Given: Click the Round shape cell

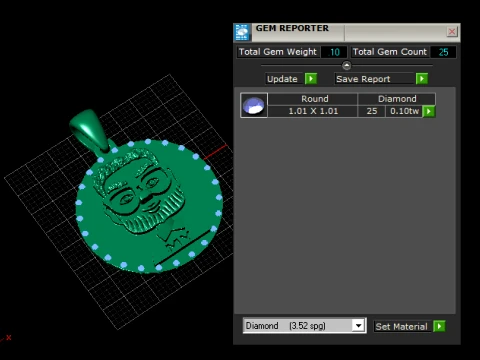Looking at the screenshot, I should point(314,99).
